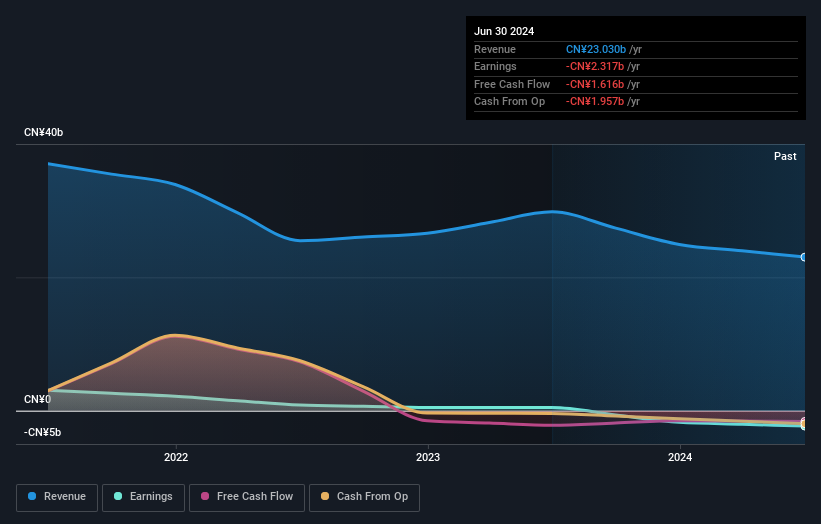The image size is (821, 524).
Task: Toggle the Free Cash Flow legend button
Action: click(x=247, y=497)
